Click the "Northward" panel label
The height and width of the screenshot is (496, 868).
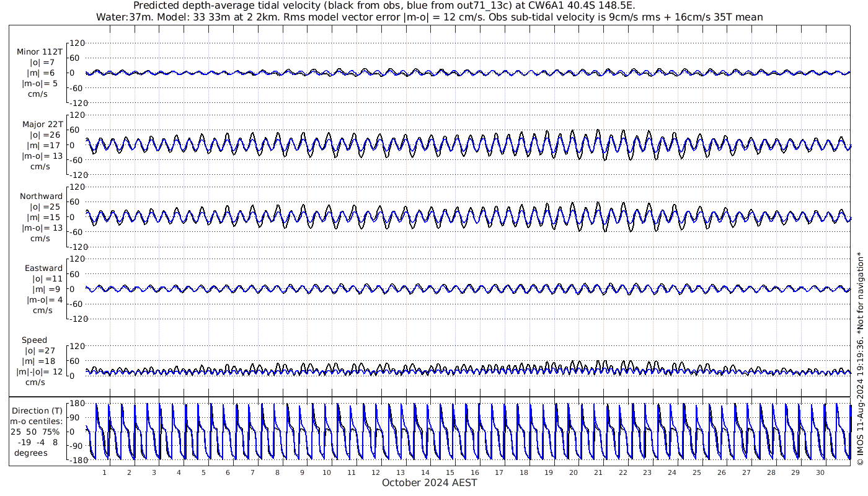(x=41, y=196)
